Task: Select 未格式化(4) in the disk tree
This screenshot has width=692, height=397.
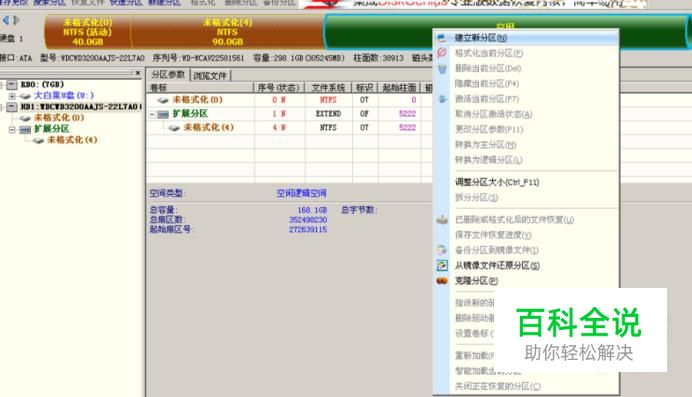Action: [72, 140]
